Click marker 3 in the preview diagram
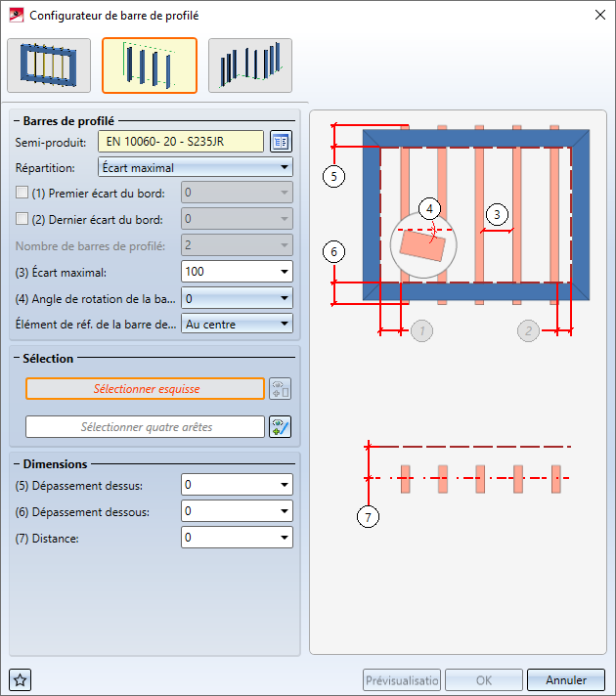 point(497,215)
